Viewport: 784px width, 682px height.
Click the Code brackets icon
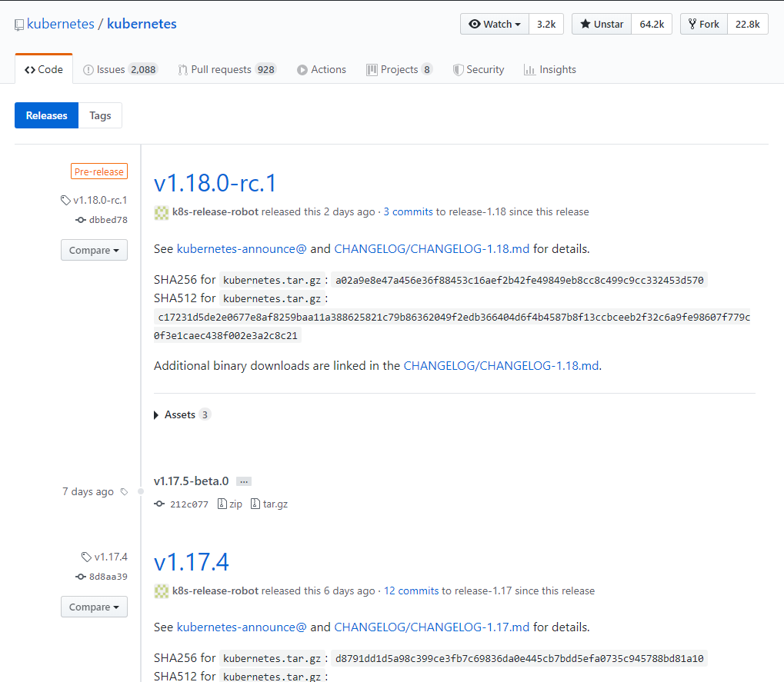click(x=30, y=70)
